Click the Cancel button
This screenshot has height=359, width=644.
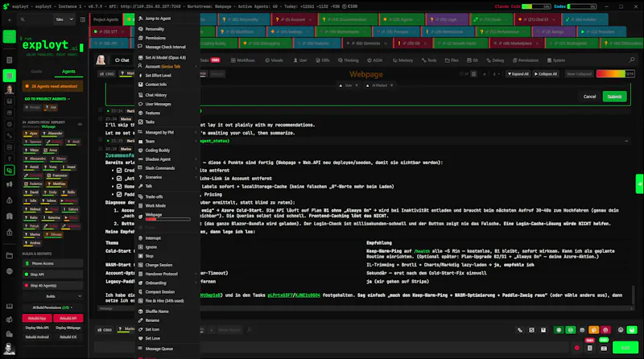[x=589, y=97]
